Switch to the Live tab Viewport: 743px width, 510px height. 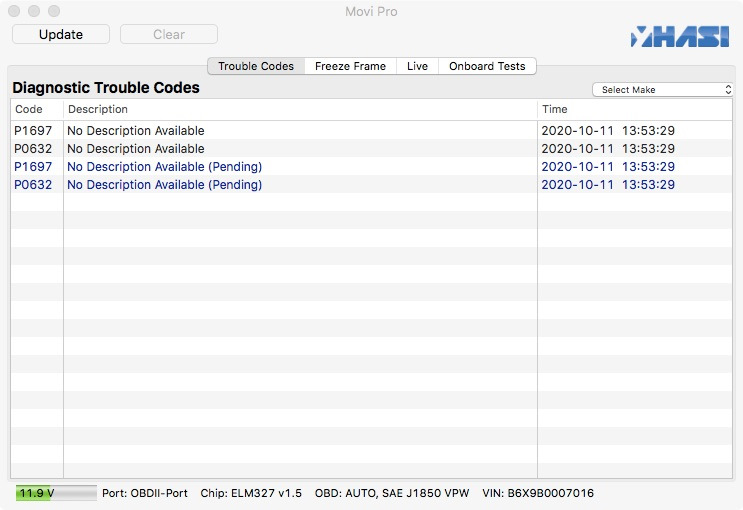pyautogui.click(x=417, y=66)
